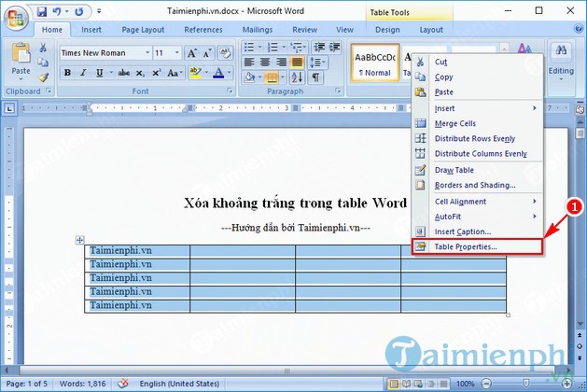
Task: Click Words: 1,816 in status bar
Action: [82, 384]
